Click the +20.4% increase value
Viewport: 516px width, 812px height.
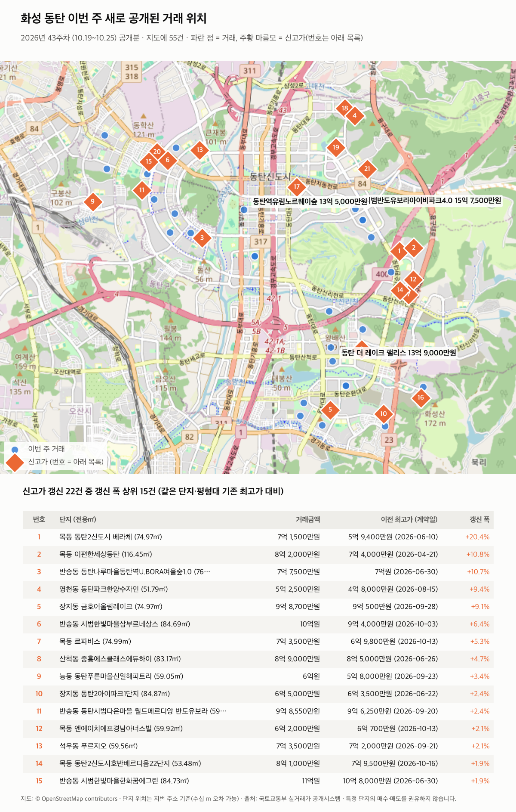(477, 537)
